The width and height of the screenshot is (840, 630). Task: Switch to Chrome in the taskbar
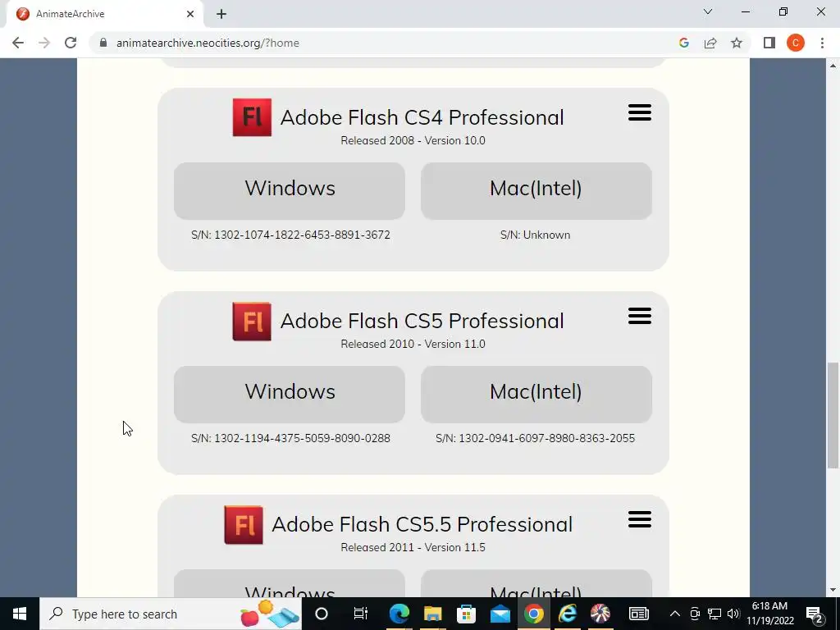(533, 614)
